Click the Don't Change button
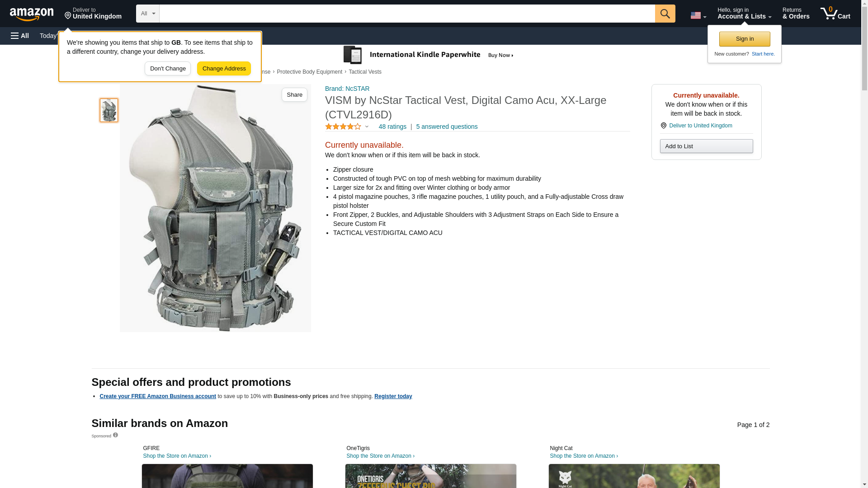The width and height of the screenshot is (868, 488). [x=168, y=69]
